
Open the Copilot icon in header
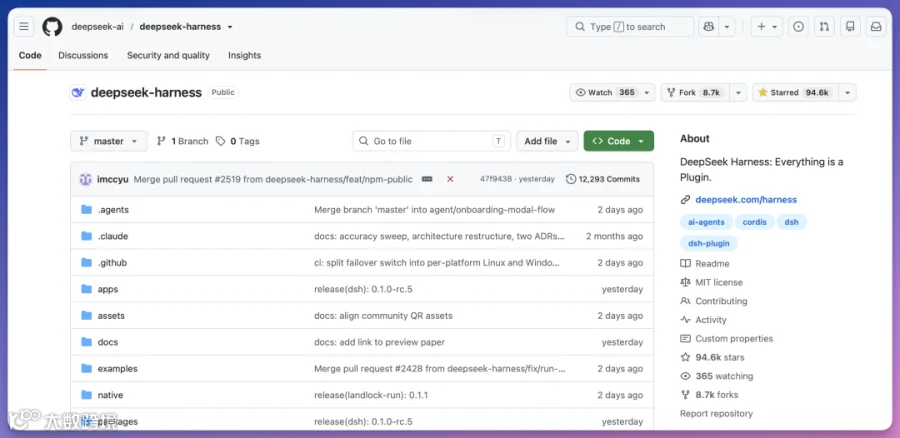(708, 27)
